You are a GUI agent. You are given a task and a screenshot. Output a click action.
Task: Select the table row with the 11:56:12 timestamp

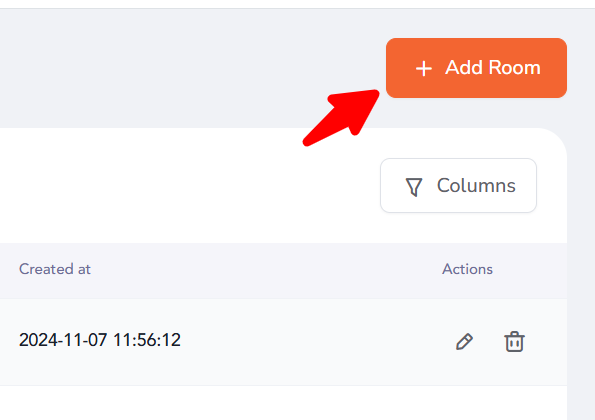[x=283, y=342]
